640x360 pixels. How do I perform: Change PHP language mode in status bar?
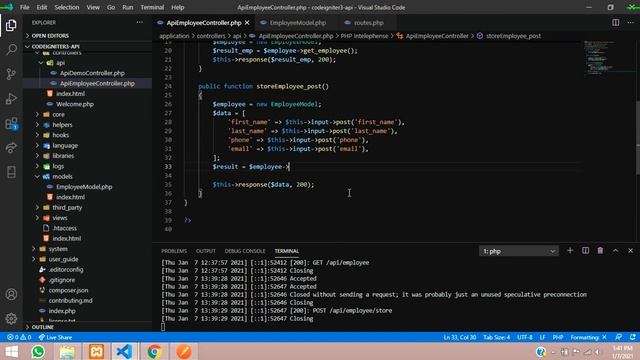(x=558, y=338)
